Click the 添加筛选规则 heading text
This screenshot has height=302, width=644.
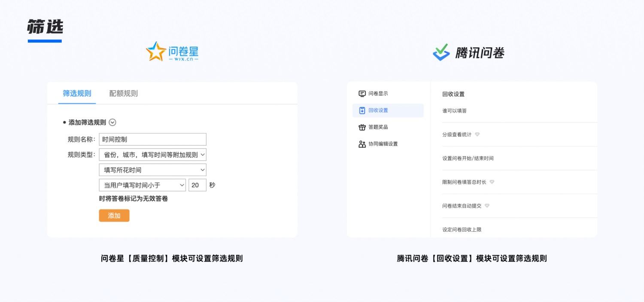[x=87, y=122]
